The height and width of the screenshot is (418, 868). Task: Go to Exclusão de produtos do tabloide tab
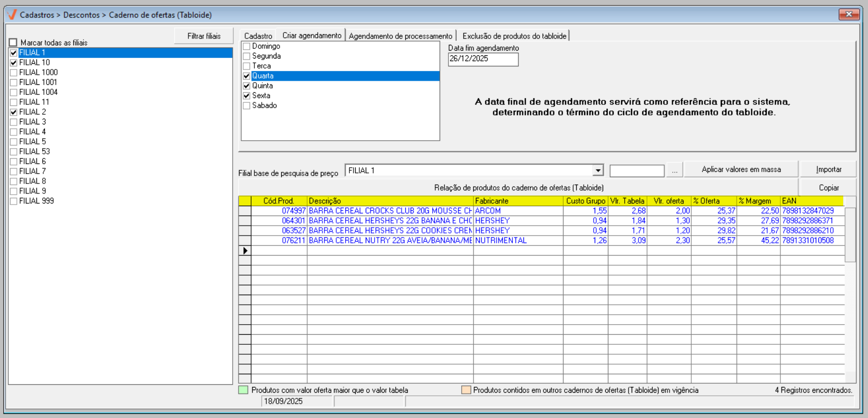[514, 36]
